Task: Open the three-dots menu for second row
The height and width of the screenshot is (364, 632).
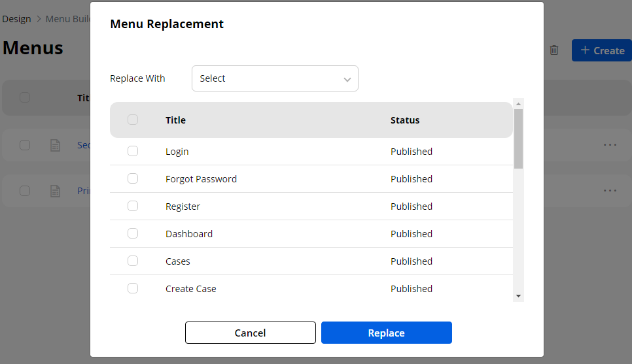Action: tap(610, 191)
